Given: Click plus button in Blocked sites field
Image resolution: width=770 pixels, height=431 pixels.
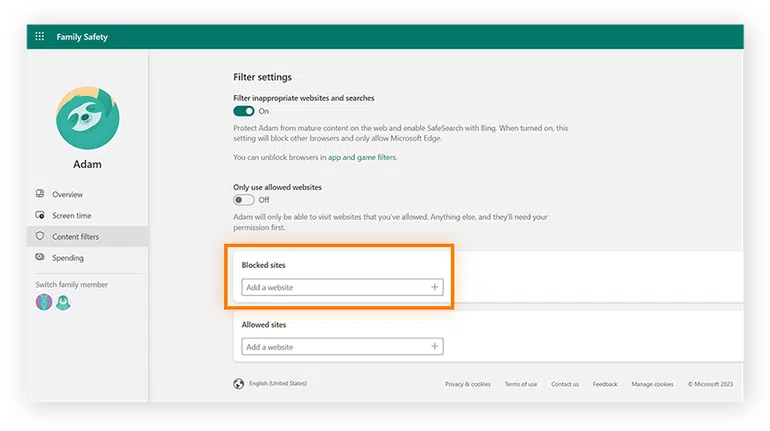Looking at the screenshot, I should point(435,287).
